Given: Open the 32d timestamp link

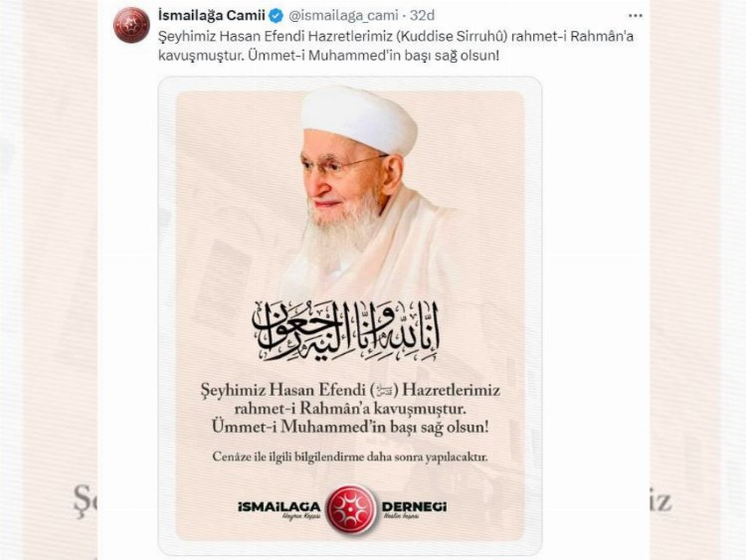Looking at the screenshot, I should [423, 16].
